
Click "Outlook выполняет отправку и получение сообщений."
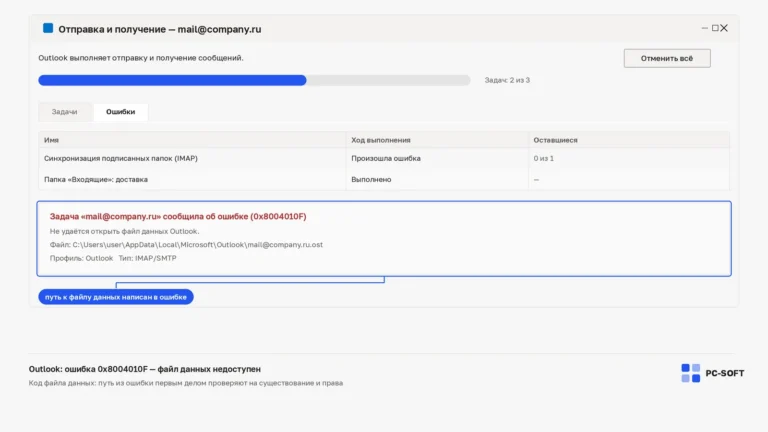(x=141, y=58)
